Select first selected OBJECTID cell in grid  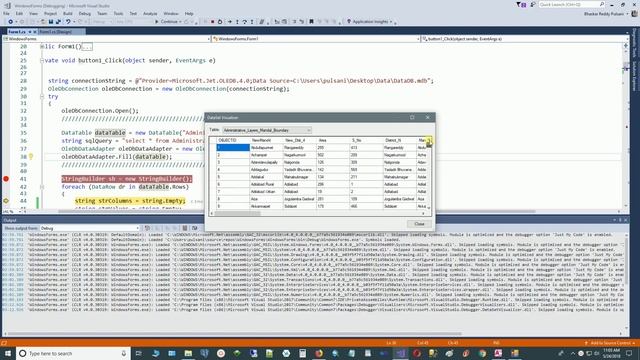click(x=233, y=147)
